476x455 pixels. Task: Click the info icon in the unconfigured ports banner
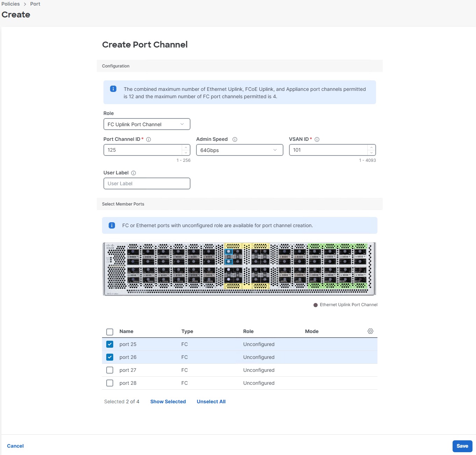click(112, 225)
